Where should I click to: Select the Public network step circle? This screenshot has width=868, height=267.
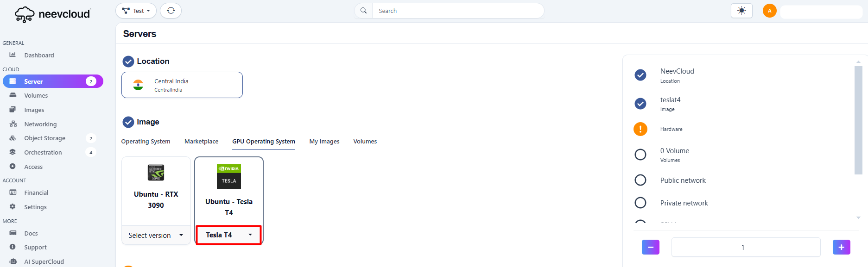pyautogui.click(x=640, y=180)
